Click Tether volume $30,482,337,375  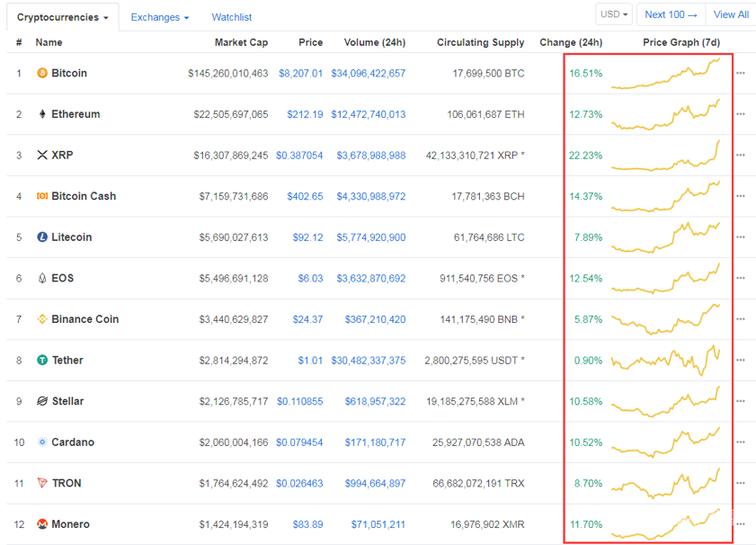369,361
